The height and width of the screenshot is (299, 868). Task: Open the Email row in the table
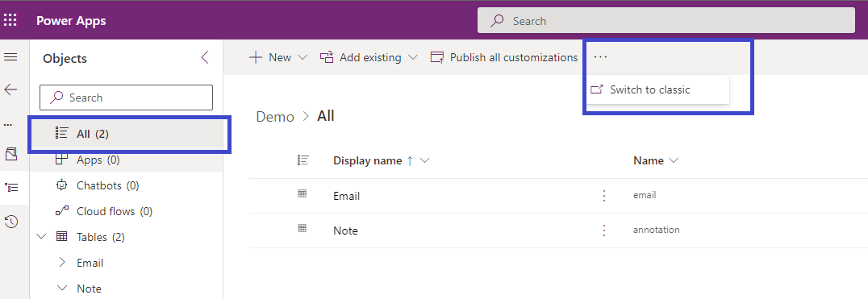coord(347,196)
